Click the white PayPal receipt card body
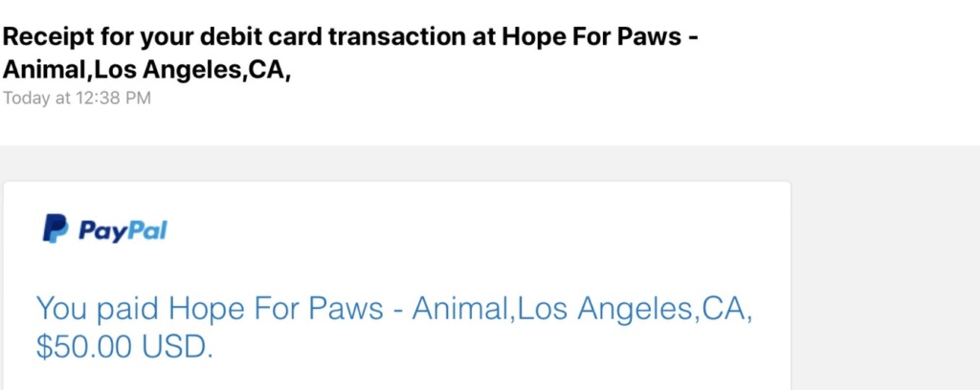Viewport: 980px width, 390px height. [x=397, y=286]
